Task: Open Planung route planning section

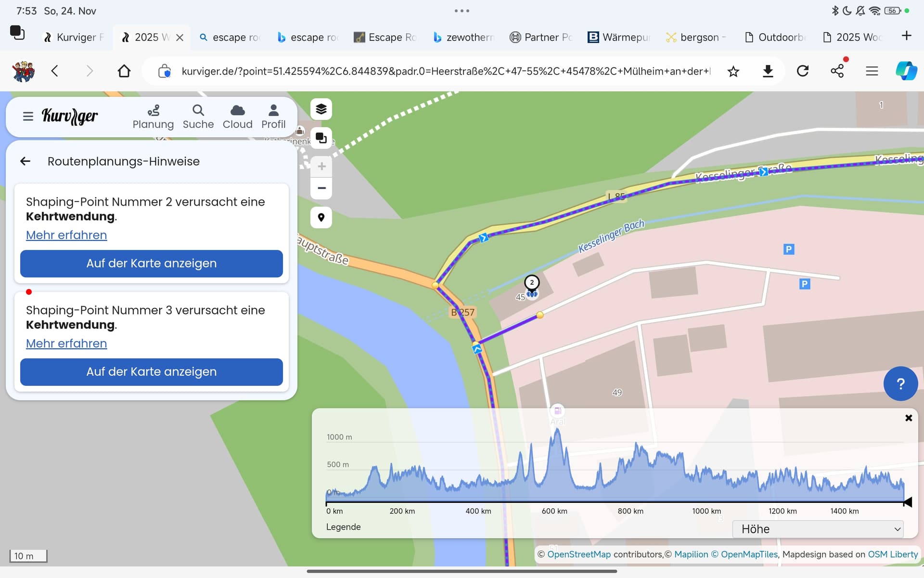Action: tap(153, 117)
